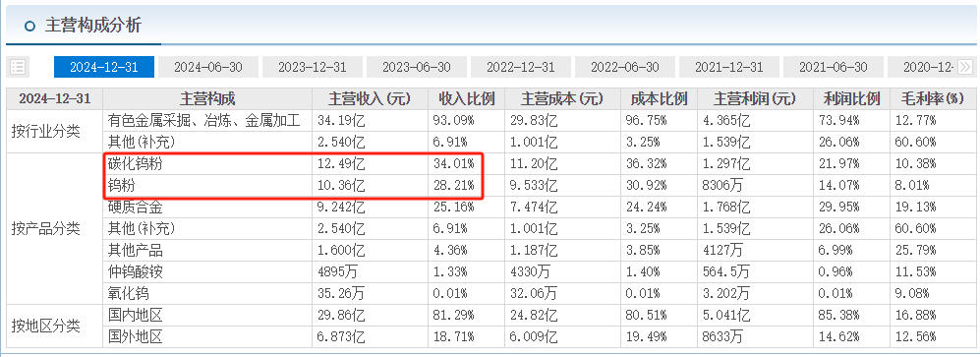Switch to the 2023-12-31 tab
980x357 pixels.
(312, 67)
